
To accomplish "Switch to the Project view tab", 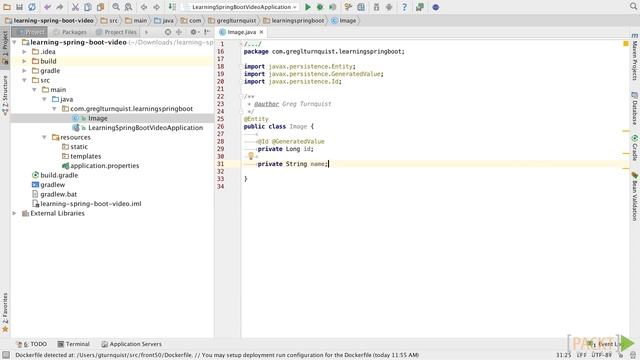I will point(30,32).
